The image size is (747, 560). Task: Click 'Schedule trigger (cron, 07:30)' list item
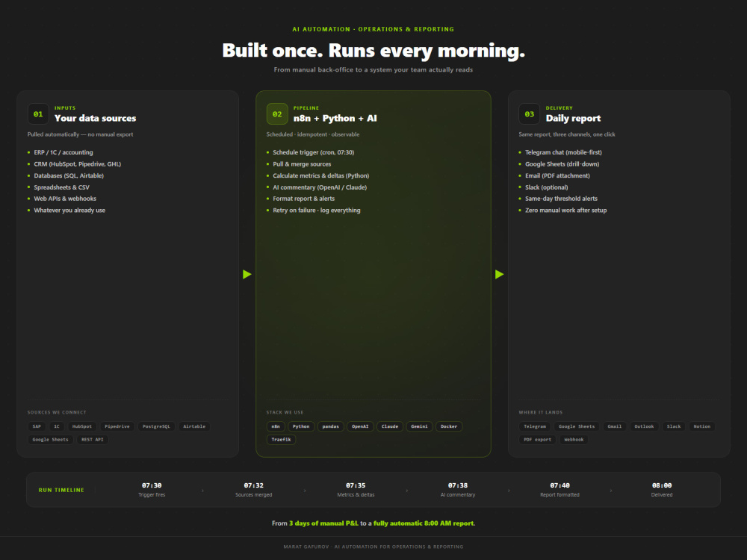[314, 152]
